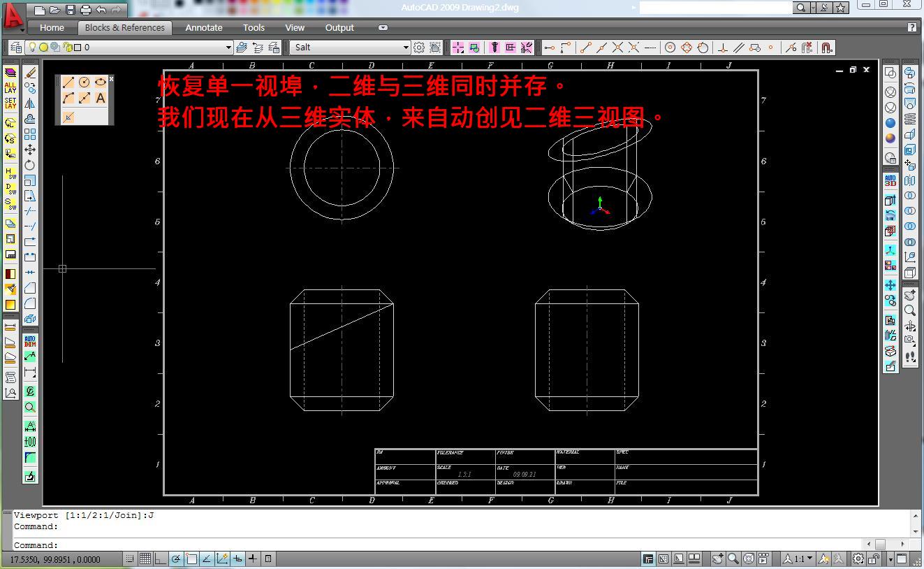Select the Circle tool in floating palette

(85, 82)
